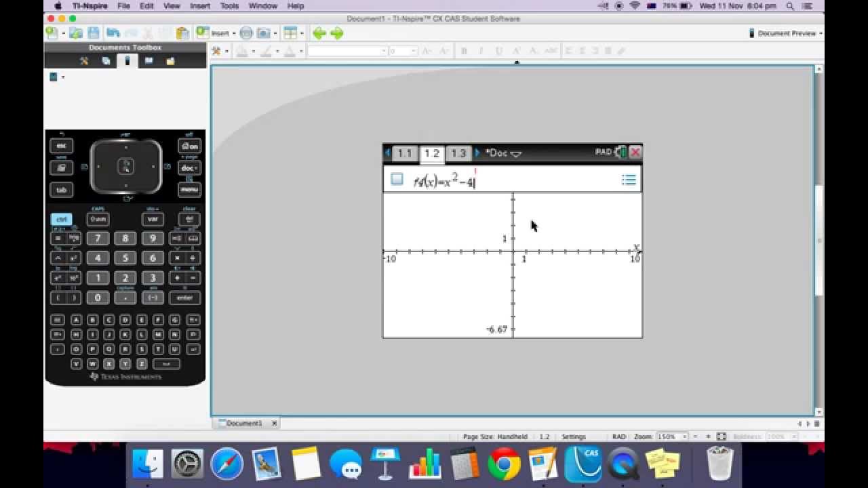Open the doc key dropdown on keypad

click(x=189, y=167)
